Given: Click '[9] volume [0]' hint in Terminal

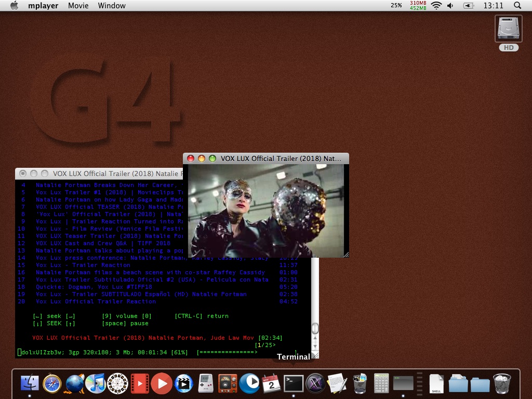Looking at the screenshot, I should pos(127,316).
